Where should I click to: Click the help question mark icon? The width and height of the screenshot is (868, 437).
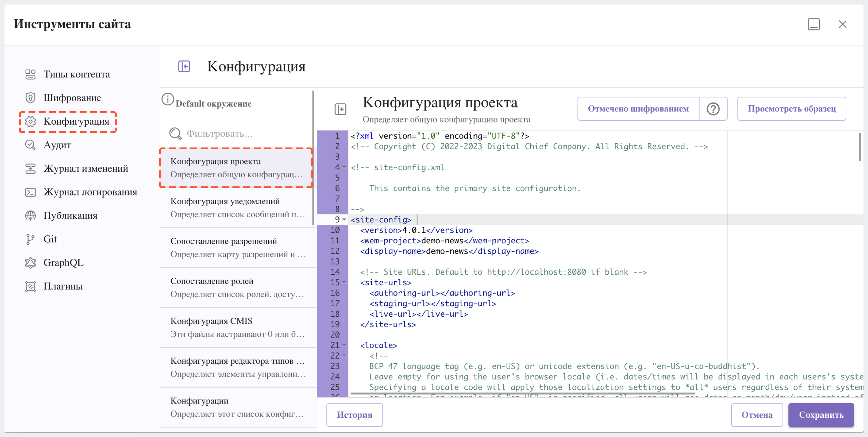pos(713,109)
